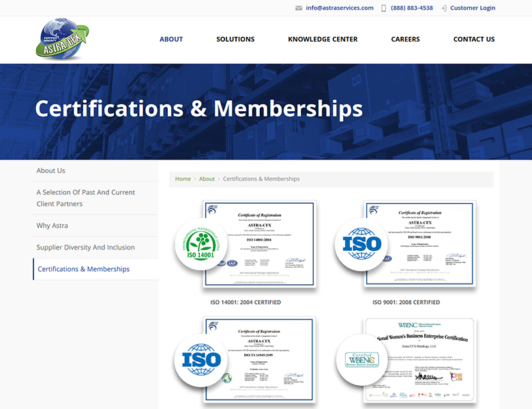
Task: Click the customer login arrow icon
Action: 443,8
